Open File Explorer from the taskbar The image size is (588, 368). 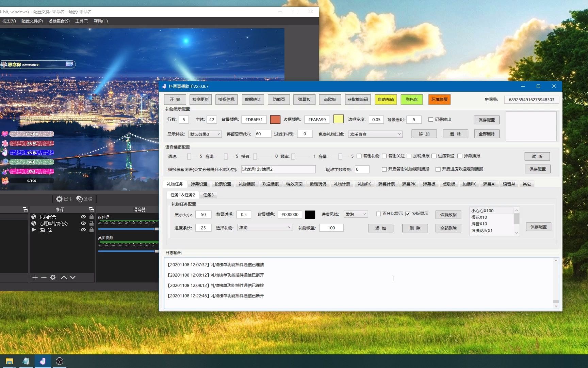9,361
